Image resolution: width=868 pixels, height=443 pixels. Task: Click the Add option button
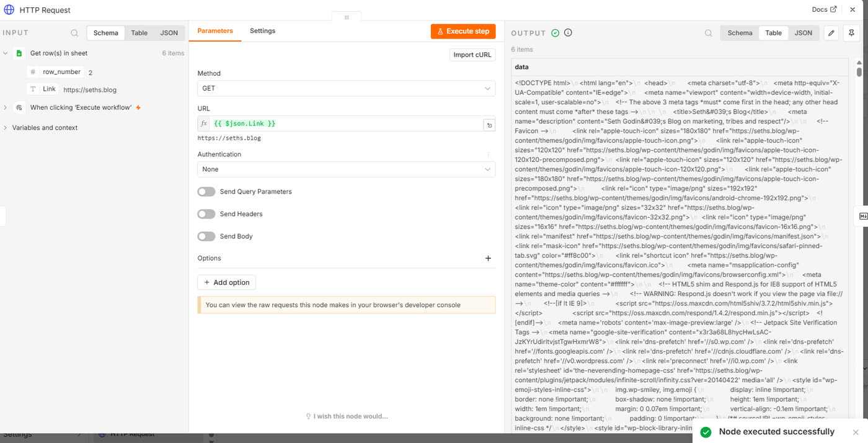pos(226,282)
